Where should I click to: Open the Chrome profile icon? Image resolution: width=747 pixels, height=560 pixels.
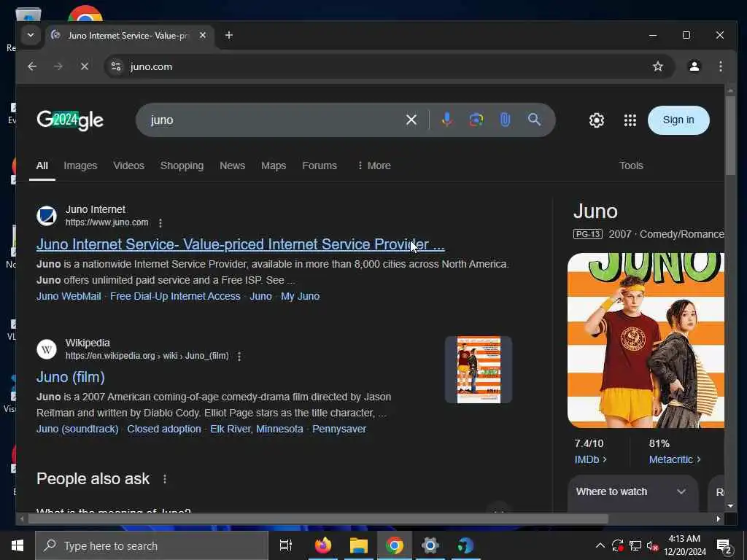694,66
